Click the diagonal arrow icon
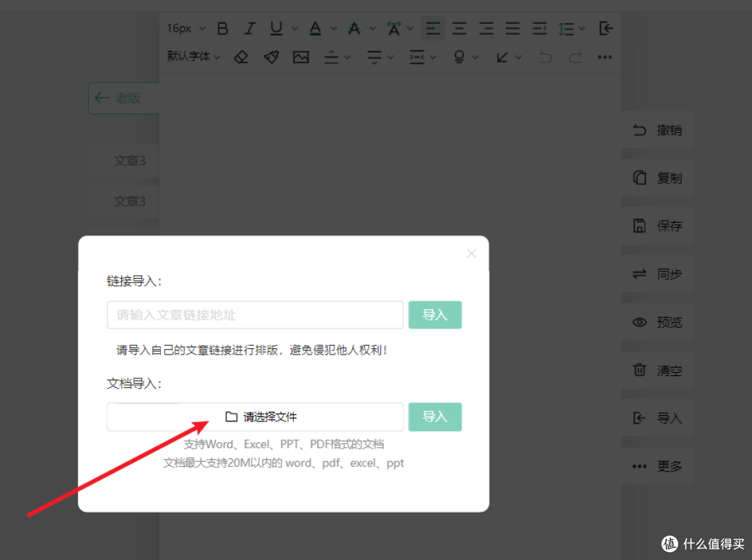Screen dimensions: 752x560 (x=501, y=57)
